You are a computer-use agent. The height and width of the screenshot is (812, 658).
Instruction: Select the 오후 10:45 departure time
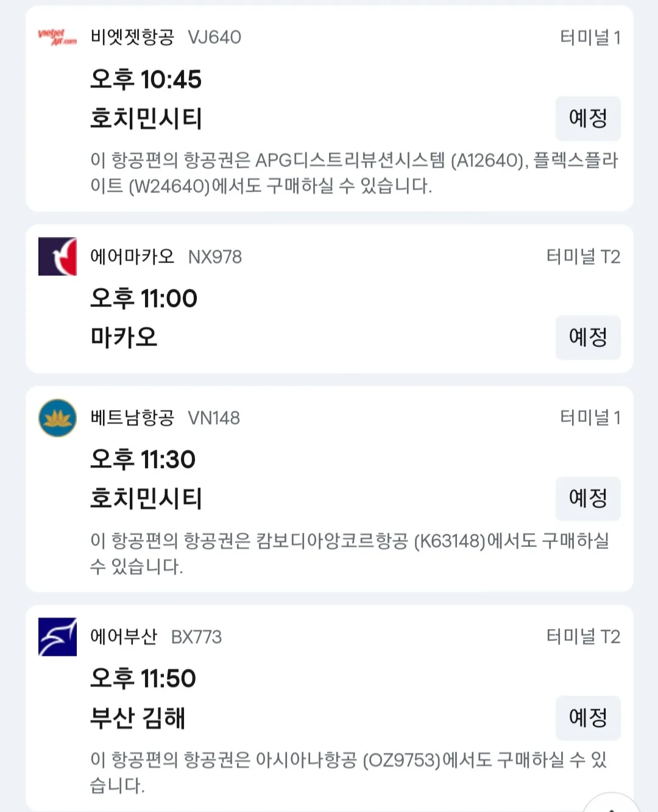[146, 79]
